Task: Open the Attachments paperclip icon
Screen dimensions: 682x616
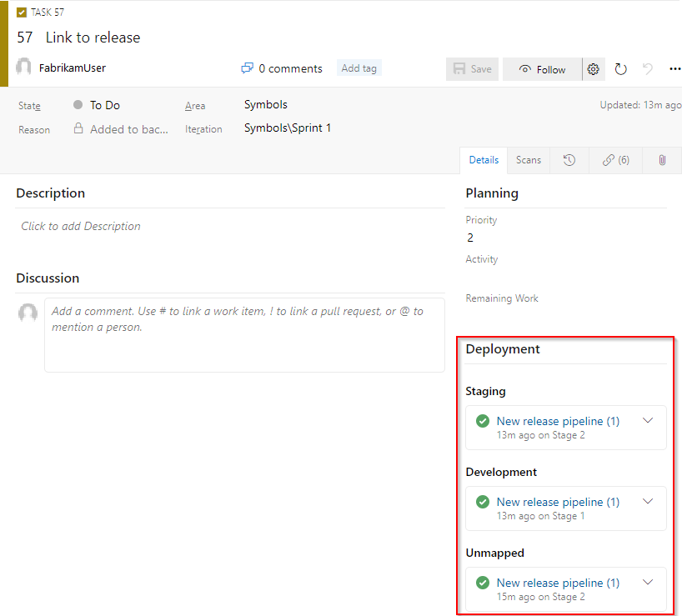Action: [x=663, y=159]
